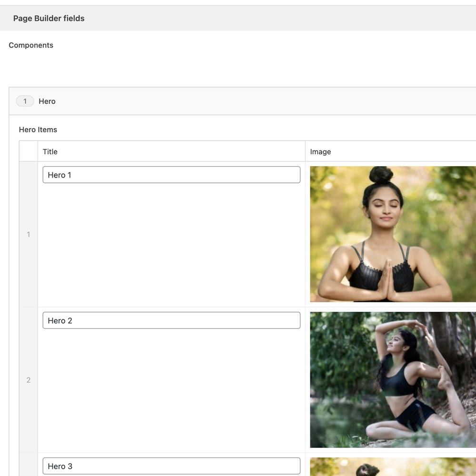Toggle the Page Builder fields panel header

coord(238,19)
